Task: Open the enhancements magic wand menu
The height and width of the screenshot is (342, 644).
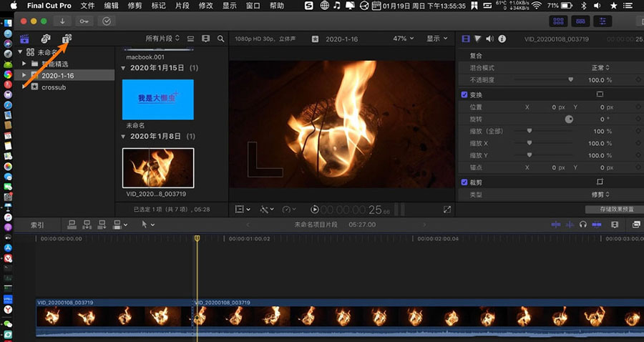Action: tap(267, 210)
